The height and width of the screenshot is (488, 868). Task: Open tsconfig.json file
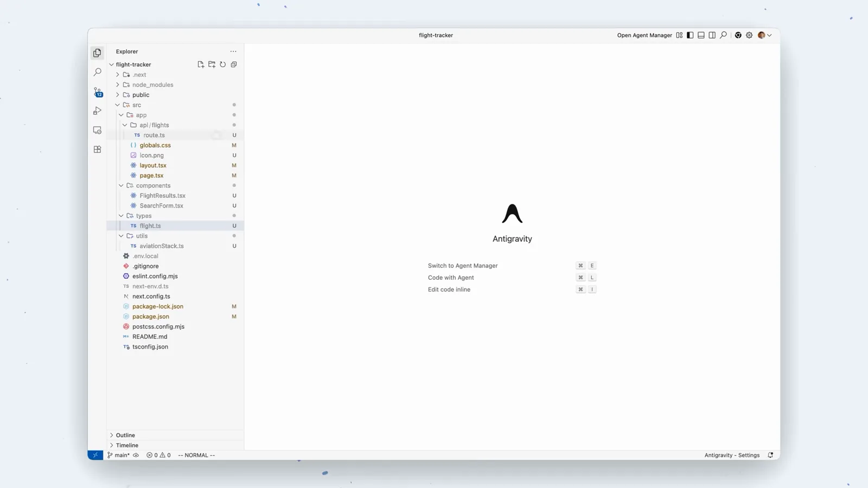(175, 347)
